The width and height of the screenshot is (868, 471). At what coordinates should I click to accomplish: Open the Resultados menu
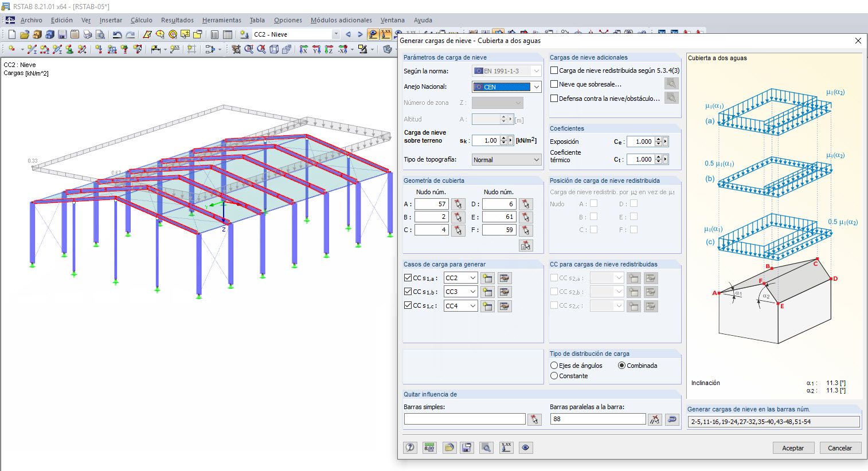tap(177, 20)
